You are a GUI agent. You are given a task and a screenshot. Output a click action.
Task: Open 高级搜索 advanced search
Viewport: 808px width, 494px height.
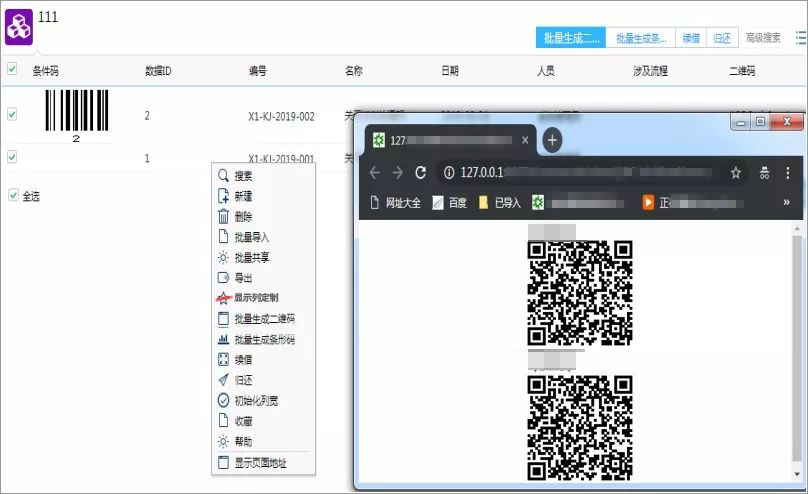pos(763,38)
